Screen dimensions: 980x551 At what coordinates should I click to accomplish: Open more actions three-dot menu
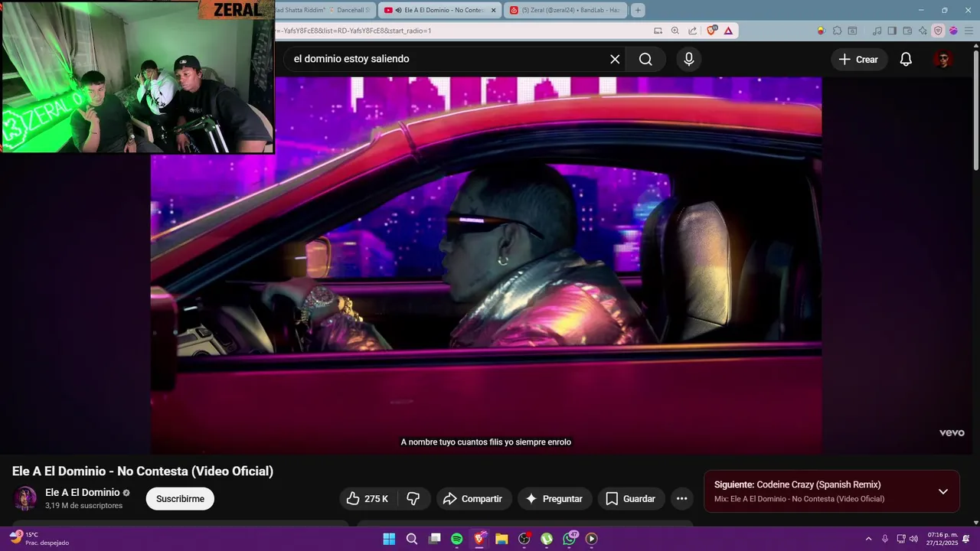[x=681, y=498]
